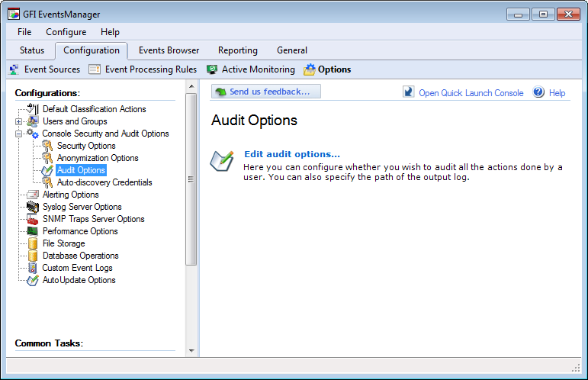The image size is (588, 380).
Task: Select AutoUpdate Options tree item
Action: (x=79, y=280)
